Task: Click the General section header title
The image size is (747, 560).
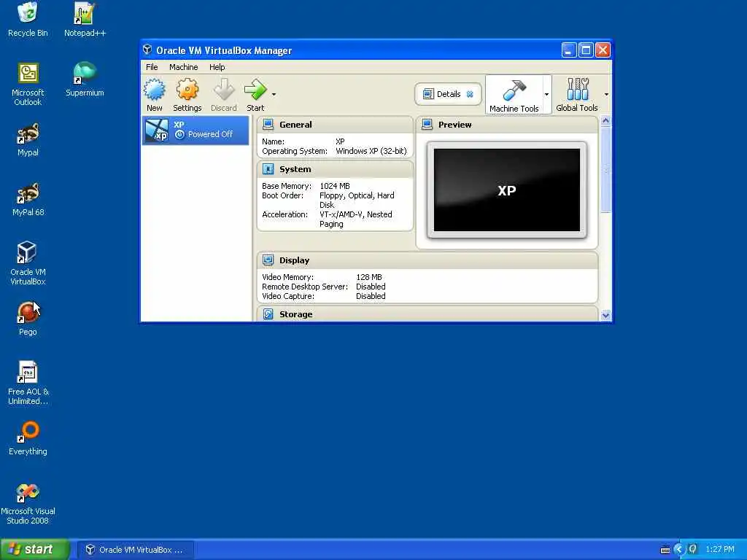Action: pyautogui.click(x=295, y=125)
